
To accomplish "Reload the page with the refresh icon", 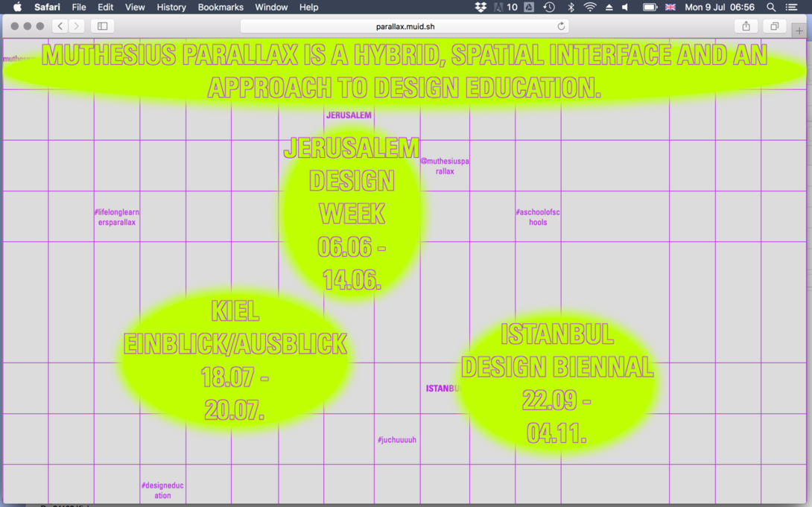I will [561, 26].
